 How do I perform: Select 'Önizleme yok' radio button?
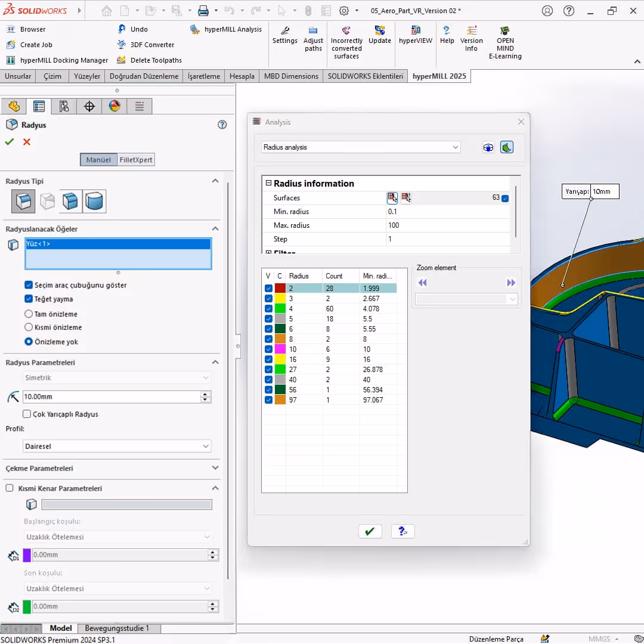tap(29, 341)
